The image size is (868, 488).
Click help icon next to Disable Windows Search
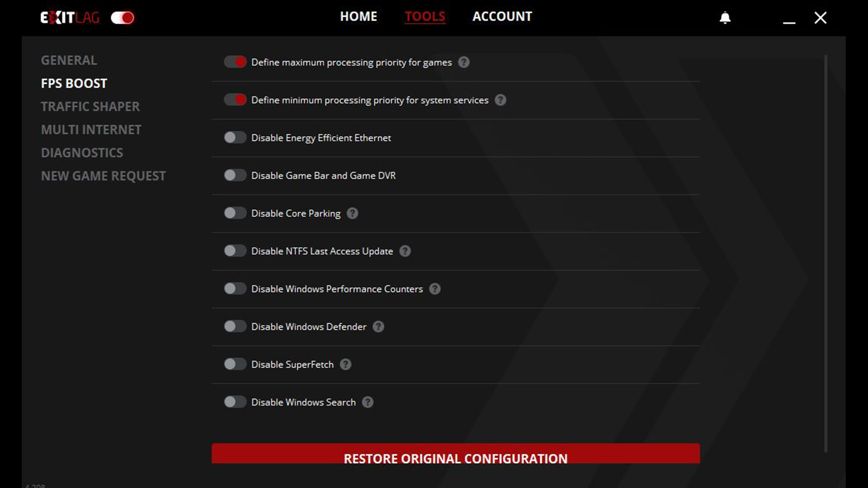367,402
